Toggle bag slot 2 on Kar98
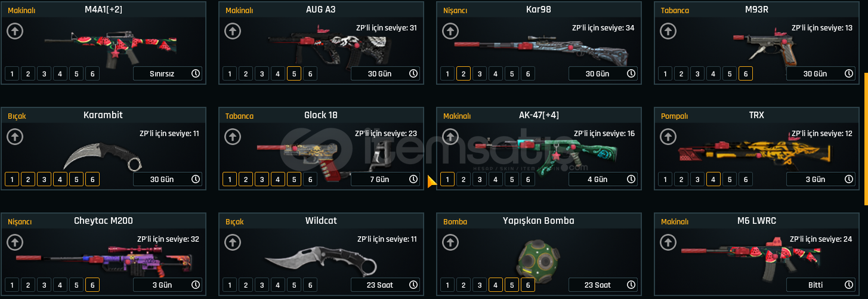The height and width of the screenshot is (299, 868). (463, 74)
